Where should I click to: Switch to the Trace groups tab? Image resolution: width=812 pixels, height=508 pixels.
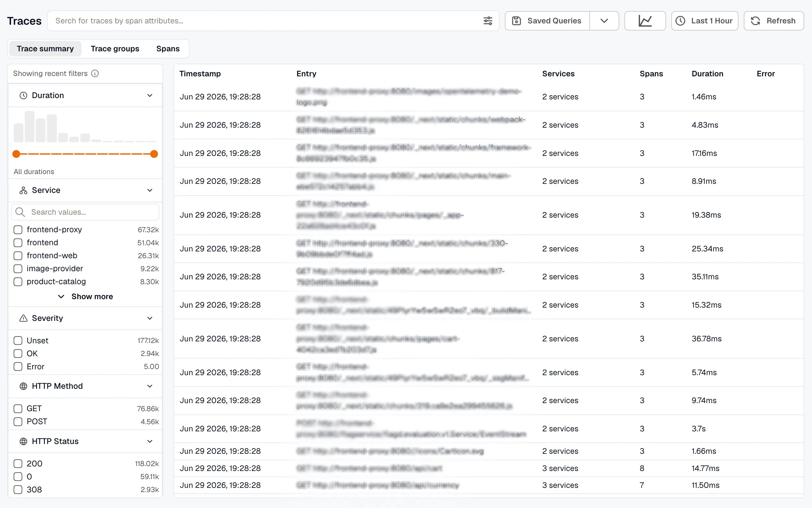tap(115, 49)
